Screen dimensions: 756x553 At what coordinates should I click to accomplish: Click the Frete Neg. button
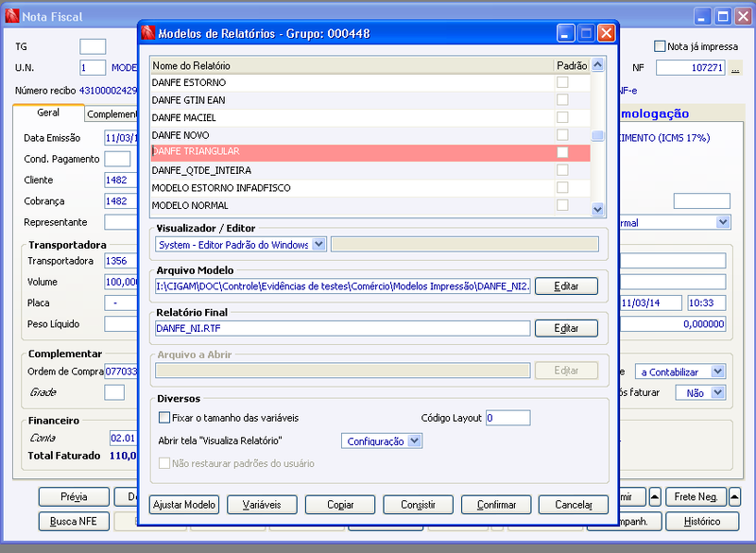tap(696, 496)
